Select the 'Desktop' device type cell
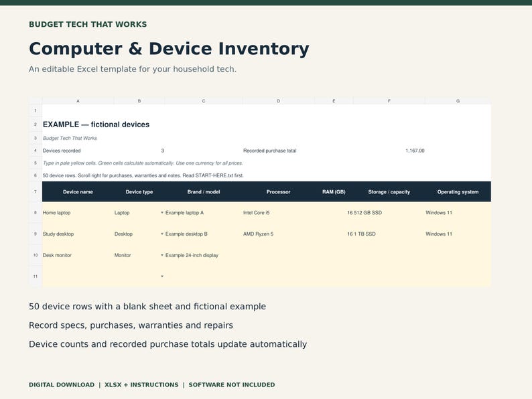This screenshot has width=532, height=399. tap(139, 234)
